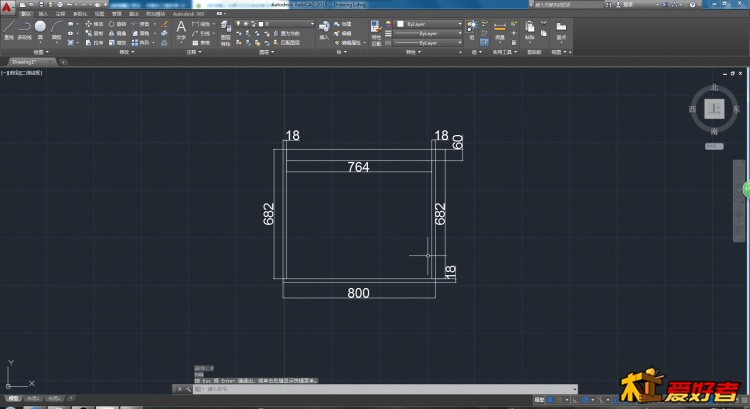Toggle ortho mode in status bar

[575, 399]
